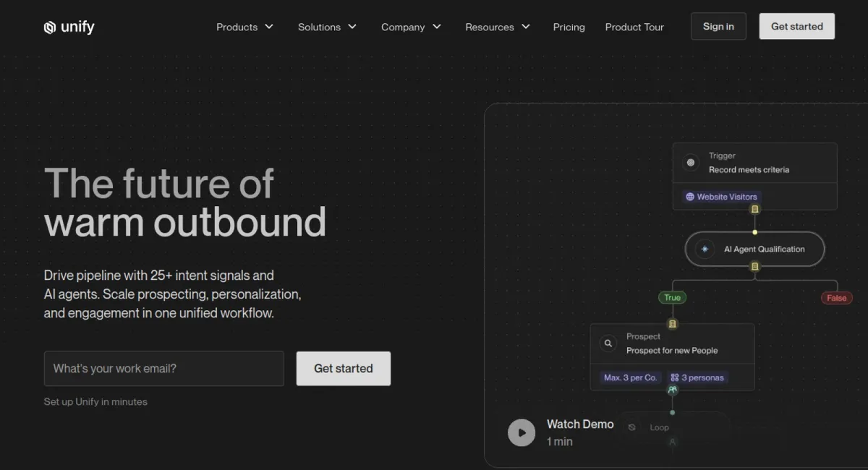Click the globe icon in Website Visitors

(x=690, y=197)
